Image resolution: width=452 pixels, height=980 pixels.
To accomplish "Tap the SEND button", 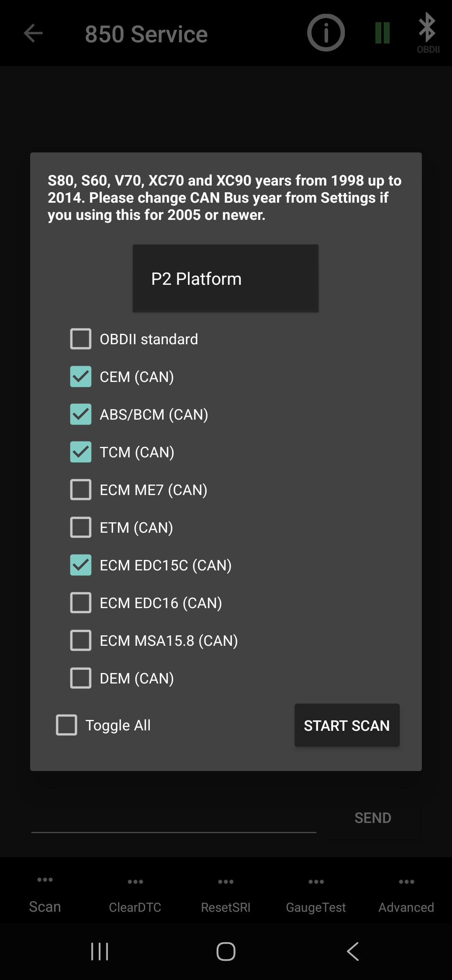I will point(372,818).
